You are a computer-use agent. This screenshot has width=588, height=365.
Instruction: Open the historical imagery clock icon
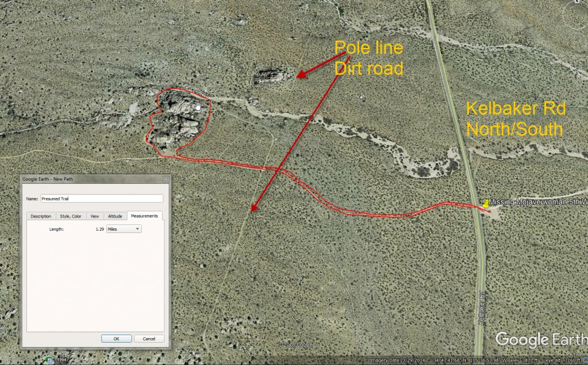(49, 359)
